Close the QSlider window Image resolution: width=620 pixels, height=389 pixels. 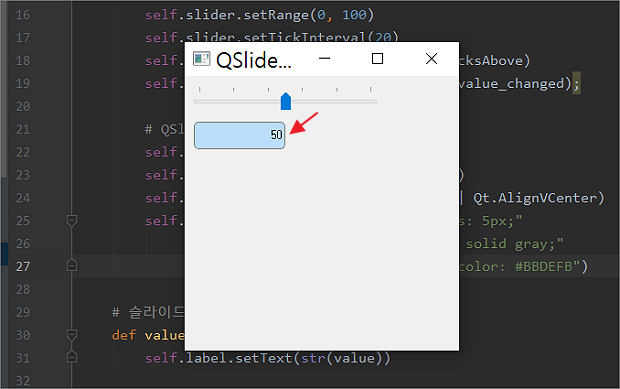coord(431,59)
